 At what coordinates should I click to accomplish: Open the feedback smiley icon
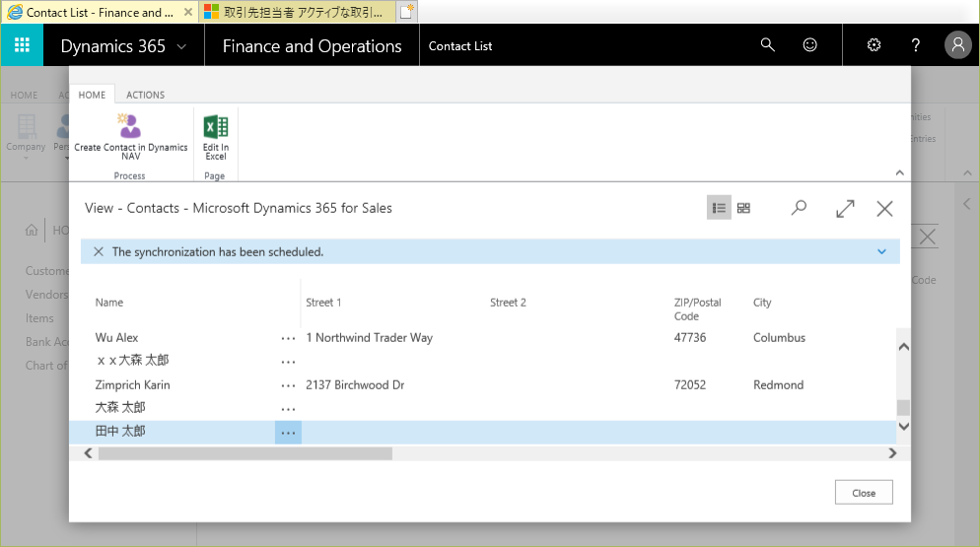point(810,45)
